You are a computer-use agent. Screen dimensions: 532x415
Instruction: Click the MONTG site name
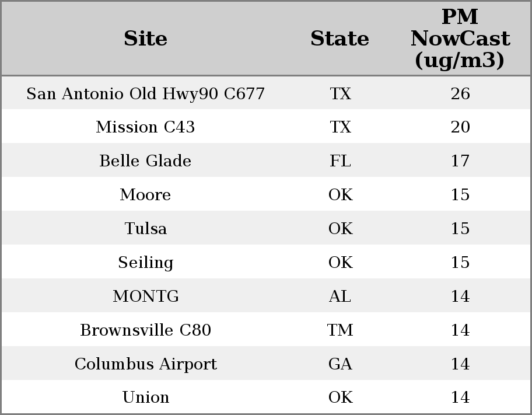coord(145,296)
